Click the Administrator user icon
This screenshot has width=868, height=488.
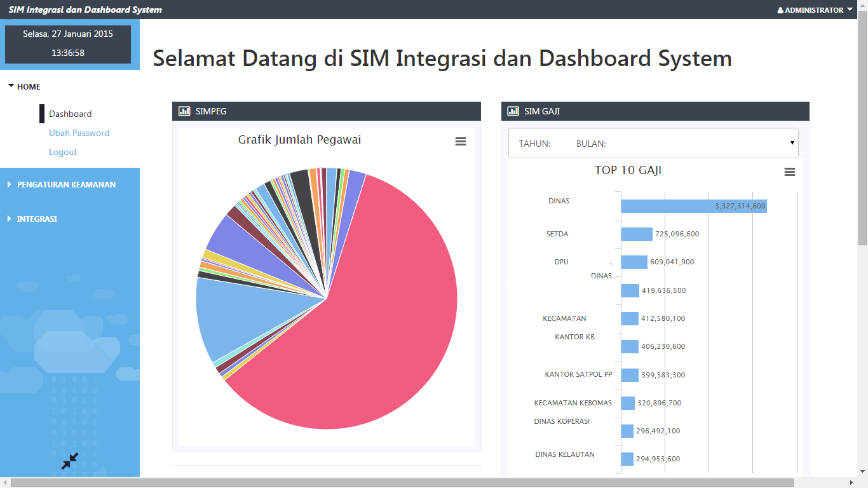[x=780, y=10]
